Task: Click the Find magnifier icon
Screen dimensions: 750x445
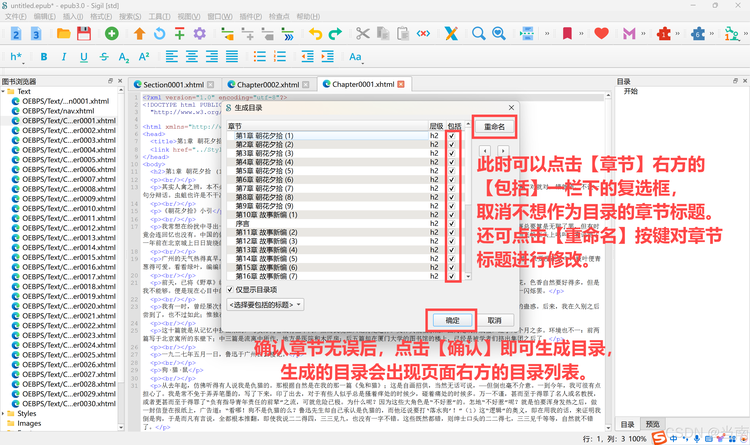Action: click(x=478, y=33)
